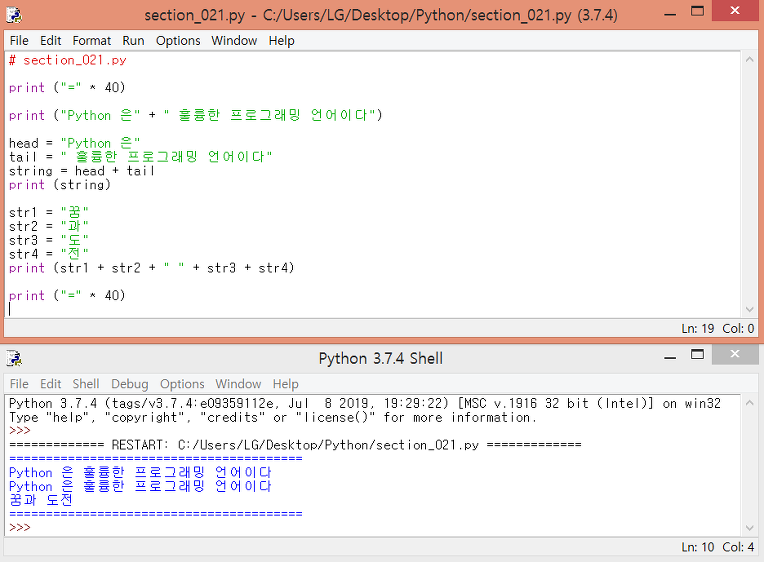This screenshot has height=562, width=764.
Task: Click the last '>>>' prompt in Shell
Action: click(x=19, y=528)
